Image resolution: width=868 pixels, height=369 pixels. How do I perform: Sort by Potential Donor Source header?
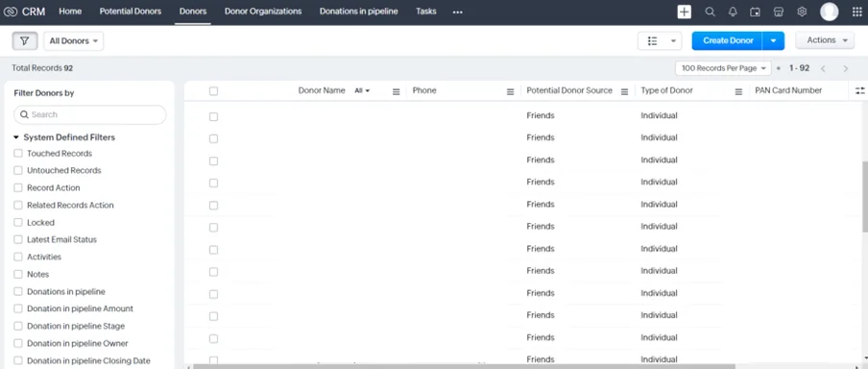tap(569, 90)
